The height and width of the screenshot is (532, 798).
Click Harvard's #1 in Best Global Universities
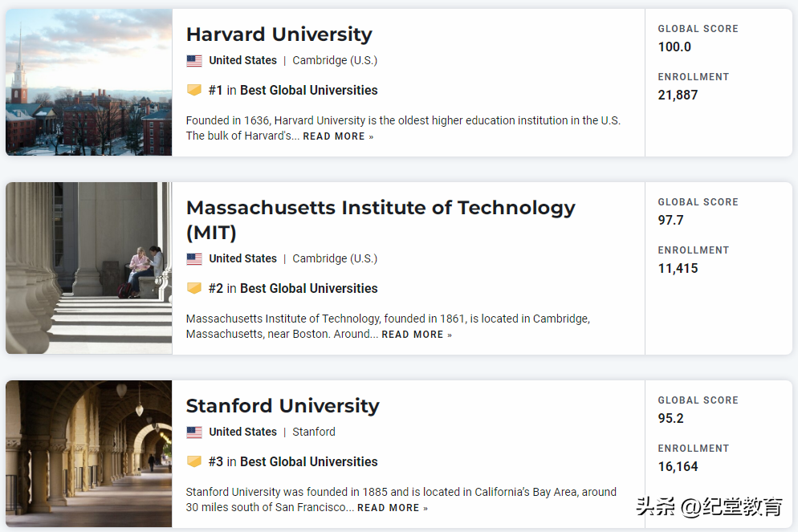tap(293, 90)
